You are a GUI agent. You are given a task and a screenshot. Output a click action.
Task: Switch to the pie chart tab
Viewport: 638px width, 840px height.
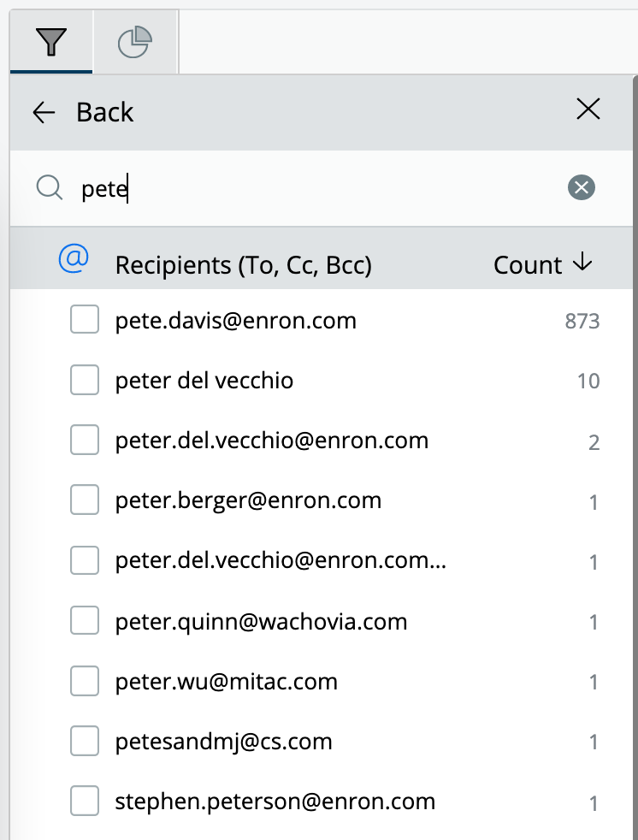pyautogui.click(x=135, y=42)
